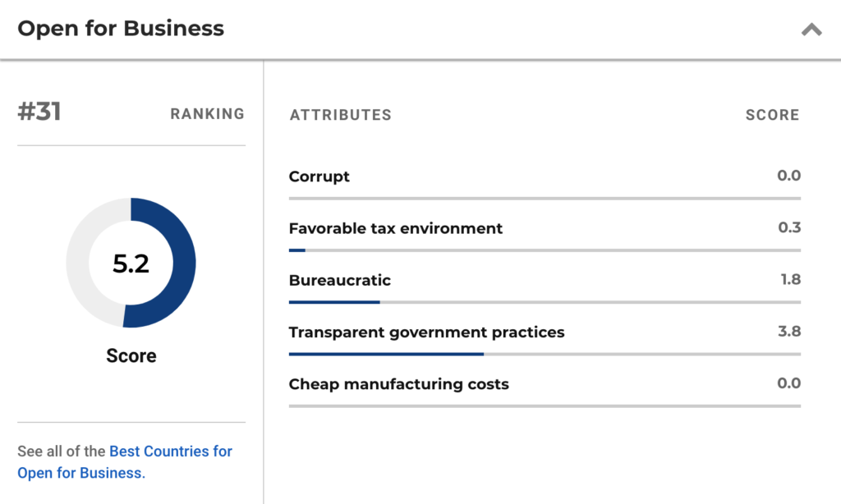Click the SCORE column header
Viewport: 841px width, 504px height.
click(772, 115)
